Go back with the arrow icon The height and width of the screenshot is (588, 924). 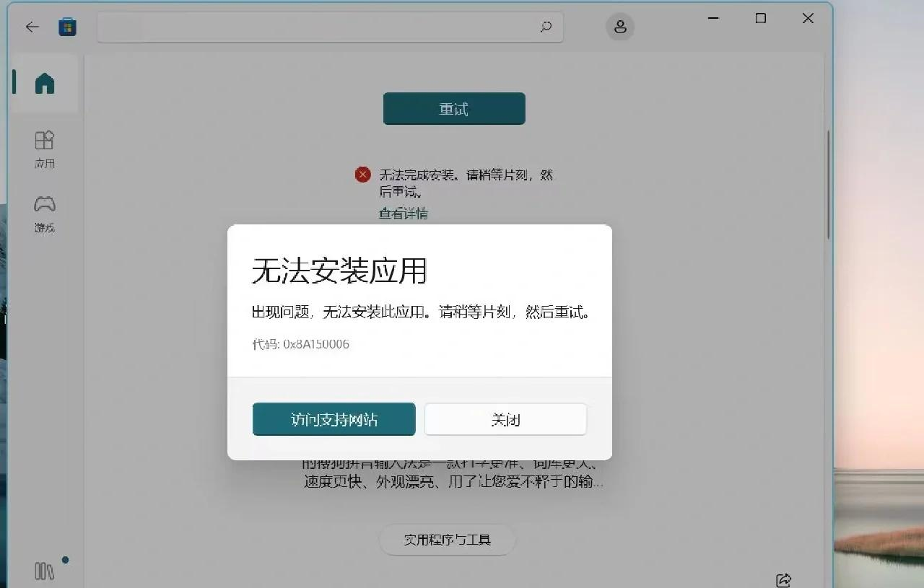point(32,27)
